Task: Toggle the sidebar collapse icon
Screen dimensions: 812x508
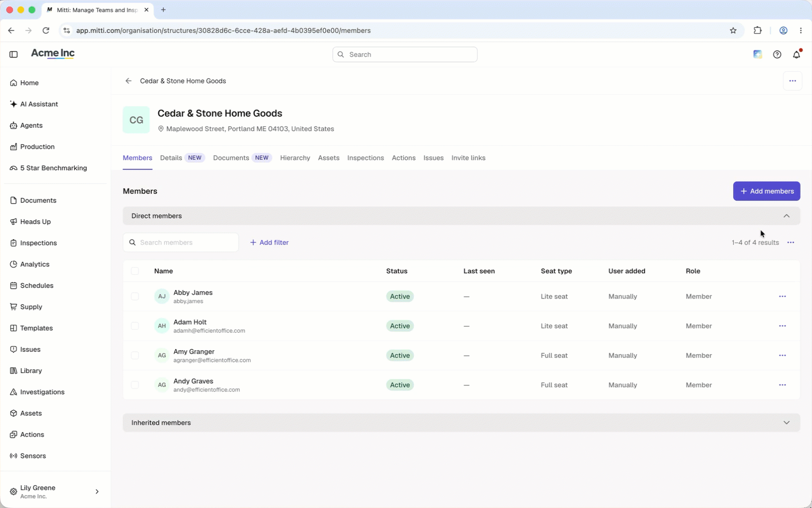Action: point(14,55)
